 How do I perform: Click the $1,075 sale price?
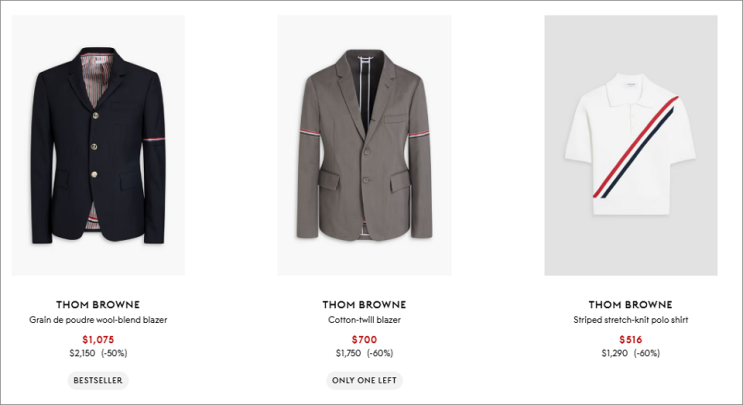click(x=98, y=340)
